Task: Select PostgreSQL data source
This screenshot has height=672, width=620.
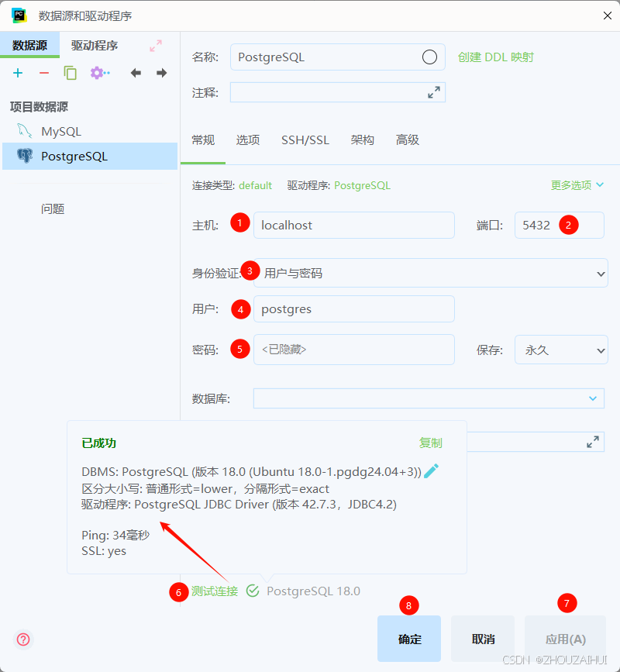Action: coord(90,156)
